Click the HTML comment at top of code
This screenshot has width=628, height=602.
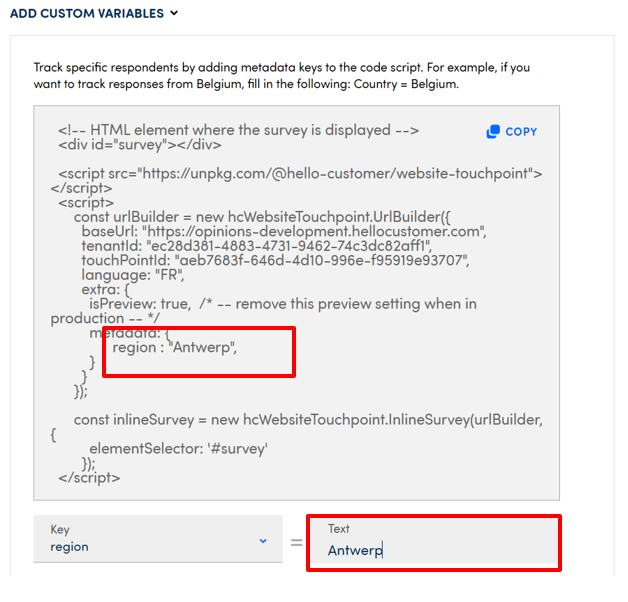[238, 130]
